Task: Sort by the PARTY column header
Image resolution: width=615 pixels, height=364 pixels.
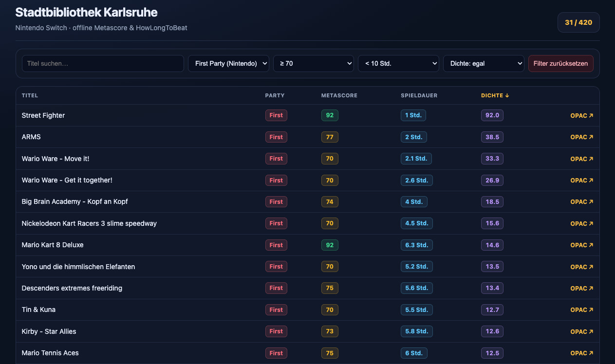Action: tap(275, 95)
